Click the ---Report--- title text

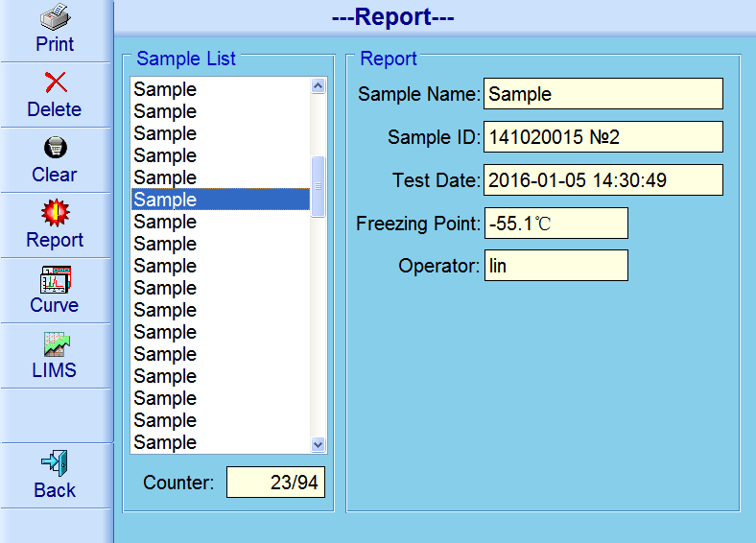pyautogui.click(x=393, y=17)
